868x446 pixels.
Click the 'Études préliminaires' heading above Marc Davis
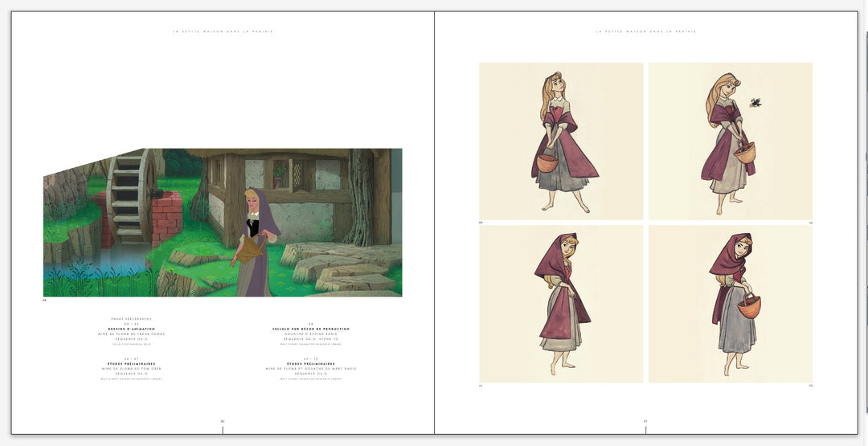(311, 363)
